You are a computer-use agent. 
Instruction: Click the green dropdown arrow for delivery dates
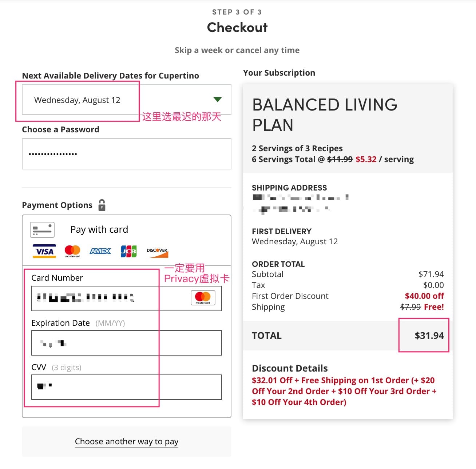tap(218, 99)
